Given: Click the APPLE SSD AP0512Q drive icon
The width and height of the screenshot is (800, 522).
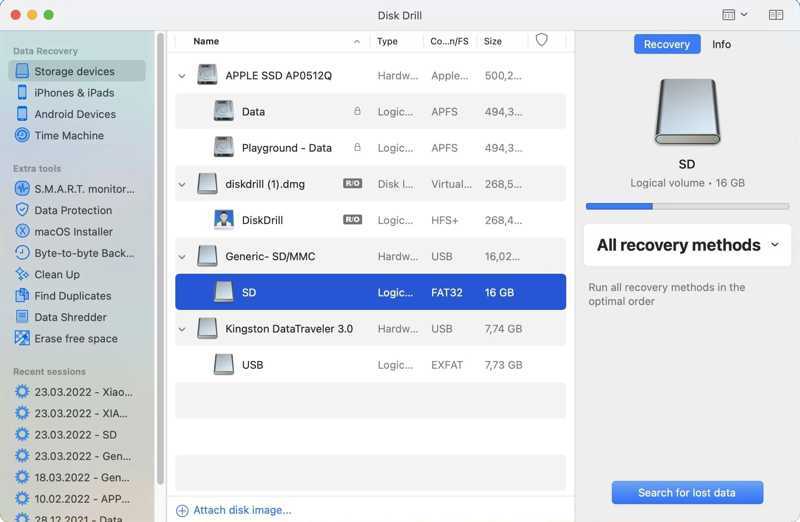Looking at the screenshot, I should point(207,74).
